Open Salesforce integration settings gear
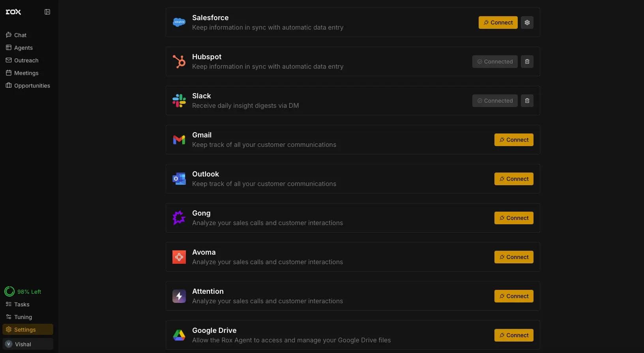This screenshot has height=353, width=644. [x=527, y=23]
